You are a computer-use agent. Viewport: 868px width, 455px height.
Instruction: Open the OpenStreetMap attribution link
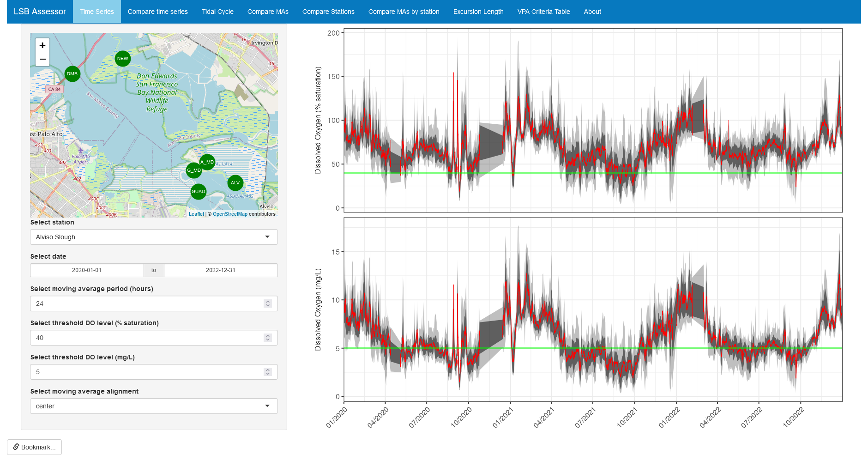coord(230,214)
